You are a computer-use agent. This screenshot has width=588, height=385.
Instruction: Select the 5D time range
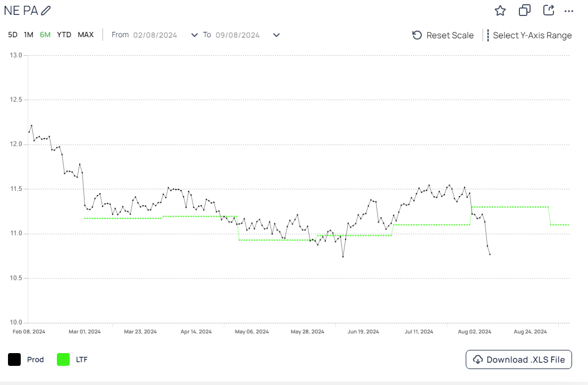[x=13, y=35]
